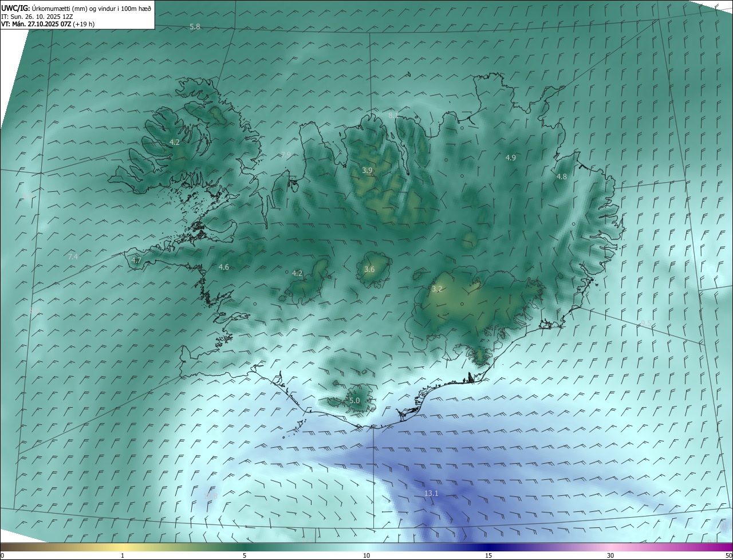Pick the pink colorbar segment above 30
Screen dimensions: 733x560
point(610,547)
